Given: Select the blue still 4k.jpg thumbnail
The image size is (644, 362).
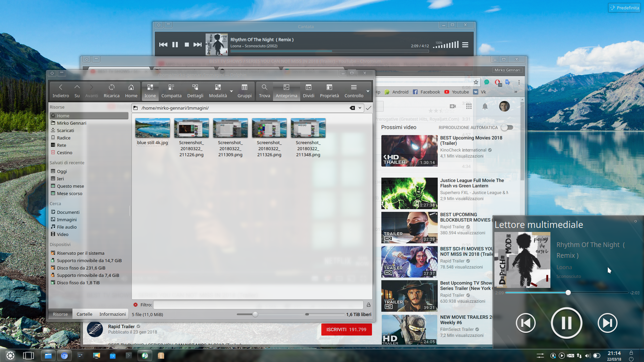Looking at the screenshot, I should pyautogui.click(x=153, y=128).
